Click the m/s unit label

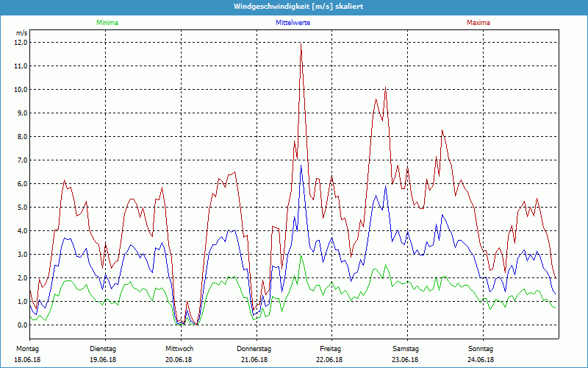pos(22,33)
